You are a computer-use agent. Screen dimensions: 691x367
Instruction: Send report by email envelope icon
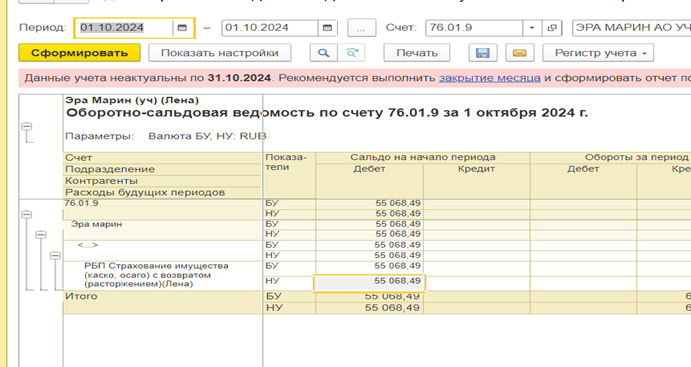520,53
